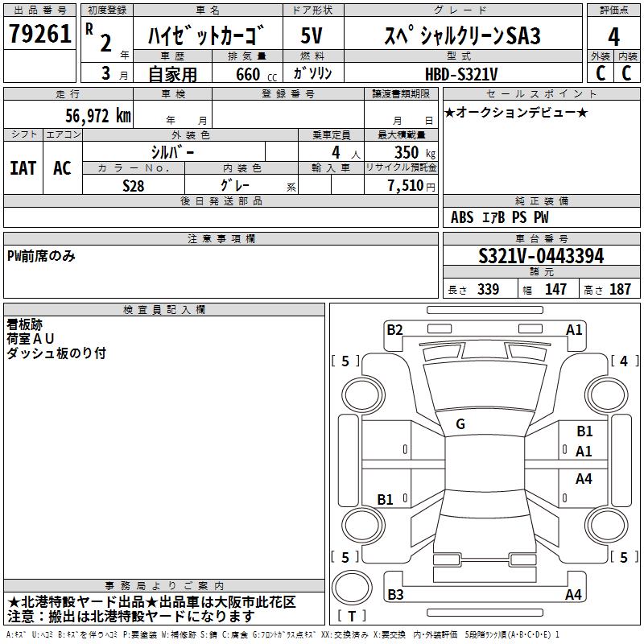Select the mileage value 56,972 km
644x644 pixels.
click(x=98, y=116)
